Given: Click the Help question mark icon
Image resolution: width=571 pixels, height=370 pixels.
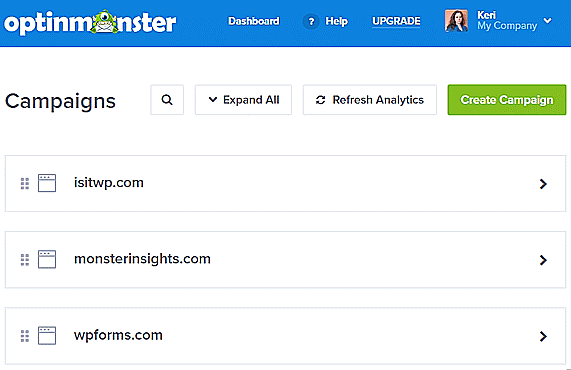Looking at the screenshot, I should 311,21.
